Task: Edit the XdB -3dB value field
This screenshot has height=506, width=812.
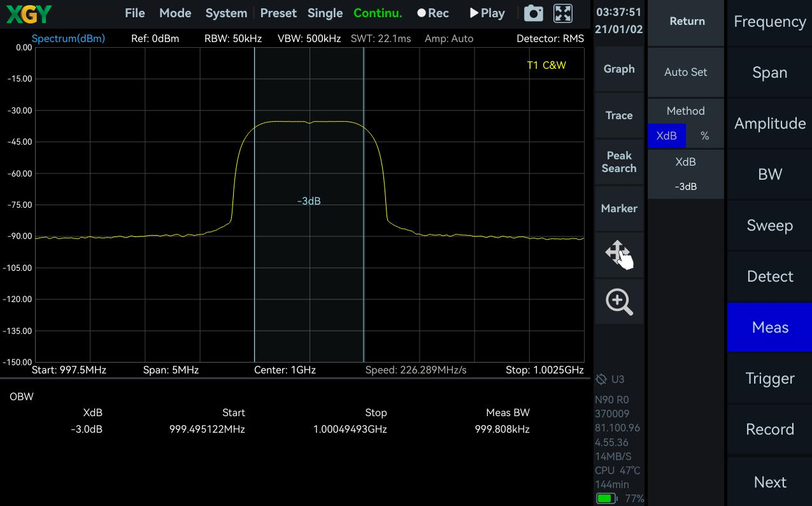Action: (x=686, y=174)
